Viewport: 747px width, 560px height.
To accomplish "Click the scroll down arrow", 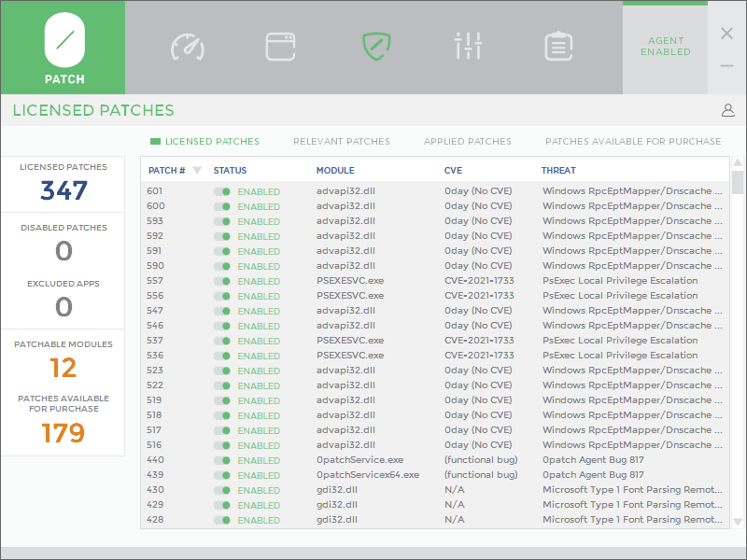I will [x=738, y=523].
